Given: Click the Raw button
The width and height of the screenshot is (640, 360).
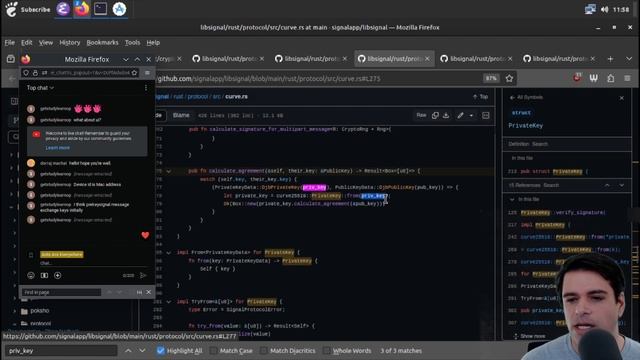Looking at the screenshot, I should [421, 116].
